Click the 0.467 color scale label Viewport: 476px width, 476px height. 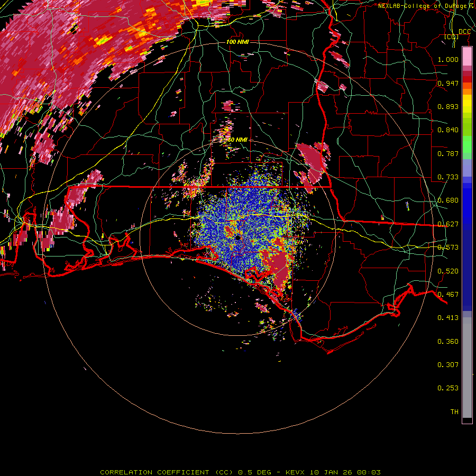448,295
